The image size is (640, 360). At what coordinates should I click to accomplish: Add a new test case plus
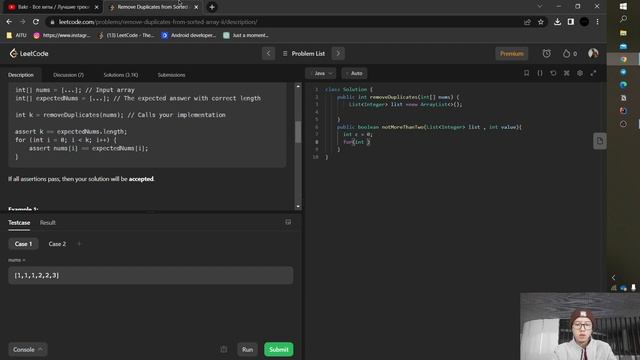[79, 244]
